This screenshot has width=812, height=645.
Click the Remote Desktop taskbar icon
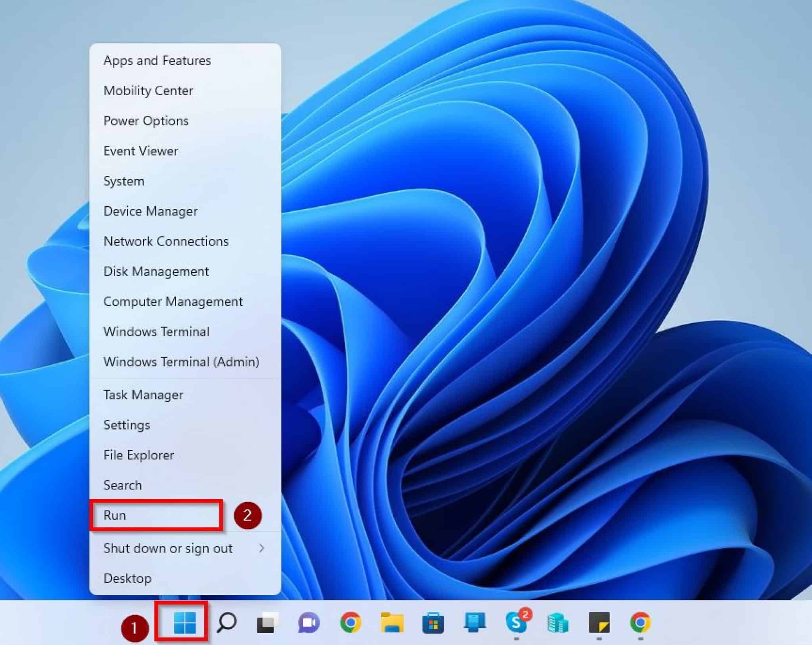[474, 627]
